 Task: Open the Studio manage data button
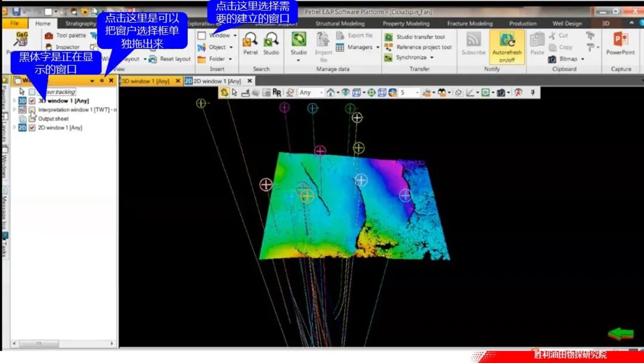coord(299,47)
